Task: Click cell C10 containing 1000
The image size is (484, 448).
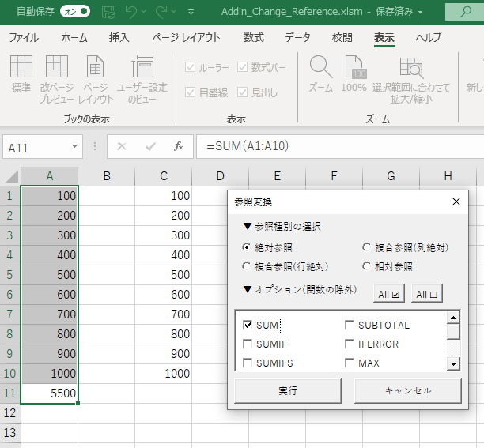Action: (163, 374)
